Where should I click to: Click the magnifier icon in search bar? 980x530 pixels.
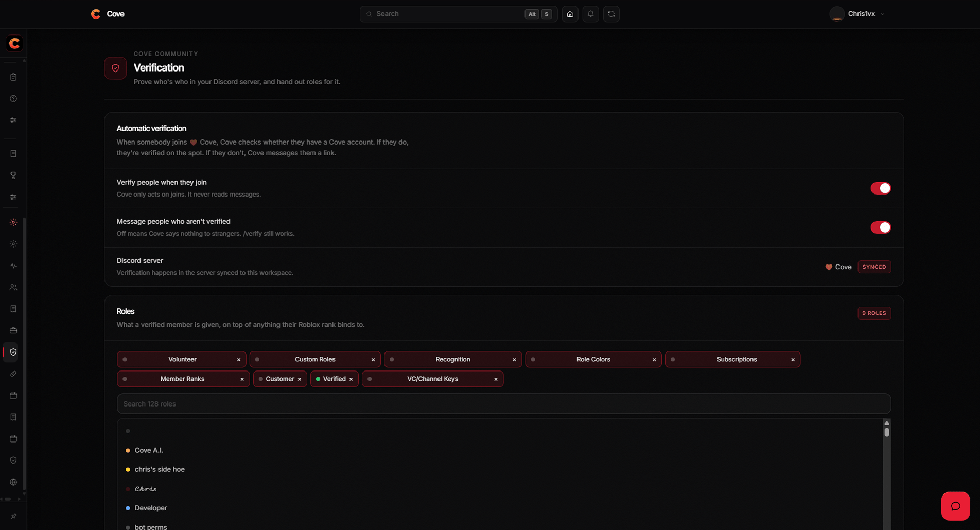click(x=369, y=14)
